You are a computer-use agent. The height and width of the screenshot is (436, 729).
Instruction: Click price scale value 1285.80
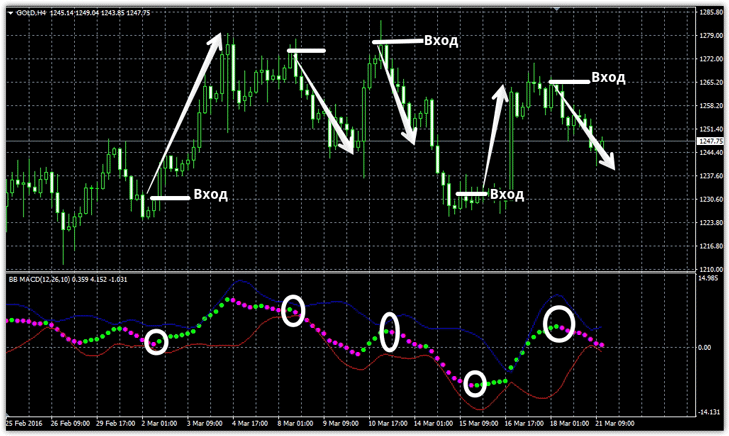point(711,13)
